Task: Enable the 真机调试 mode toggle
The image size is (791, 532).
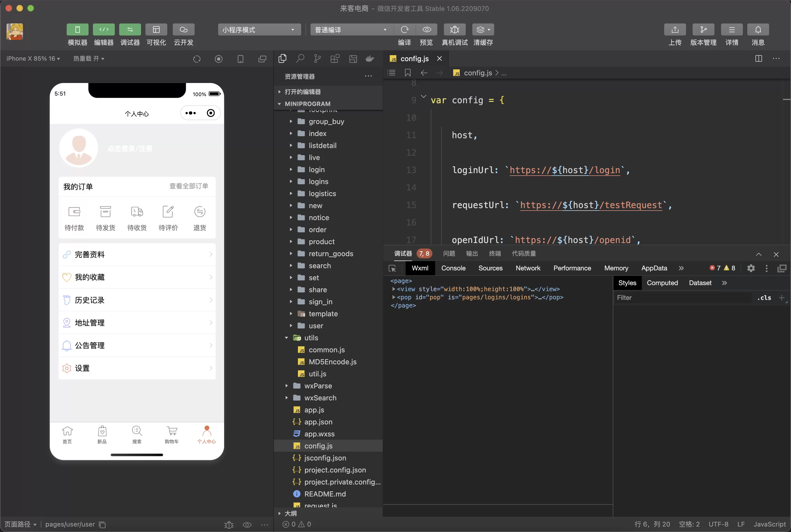Action: (453, 29)
